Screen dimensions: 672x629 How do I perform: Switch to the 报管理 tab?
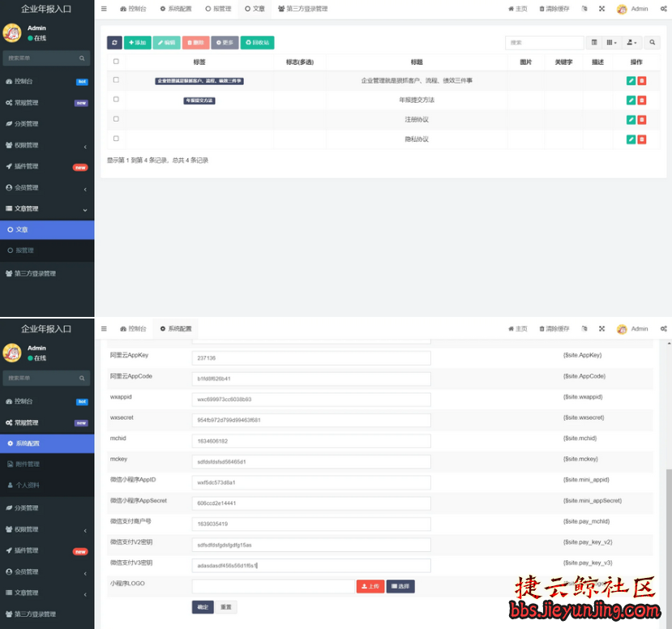[218, 9]
